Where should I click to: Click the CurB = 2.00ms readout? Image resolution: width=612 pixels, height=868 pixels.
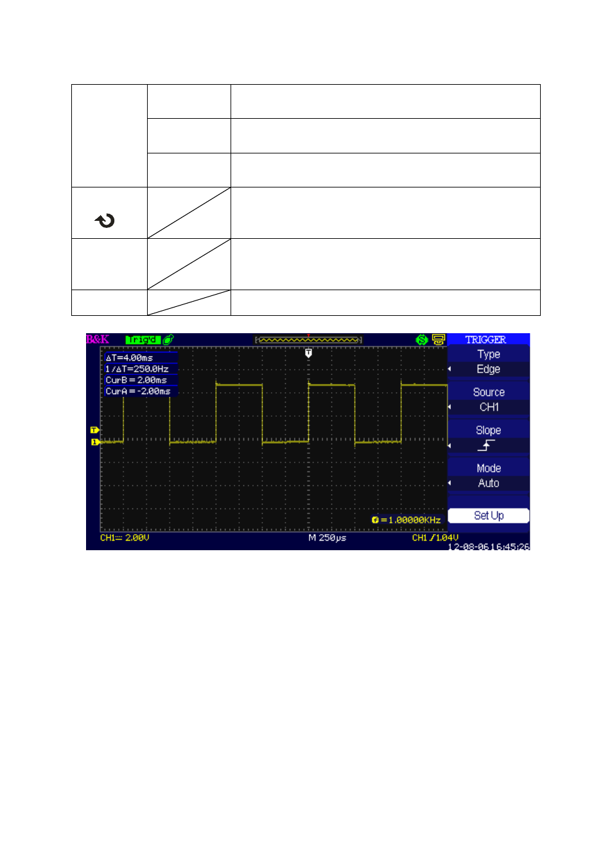pos(136,380)
